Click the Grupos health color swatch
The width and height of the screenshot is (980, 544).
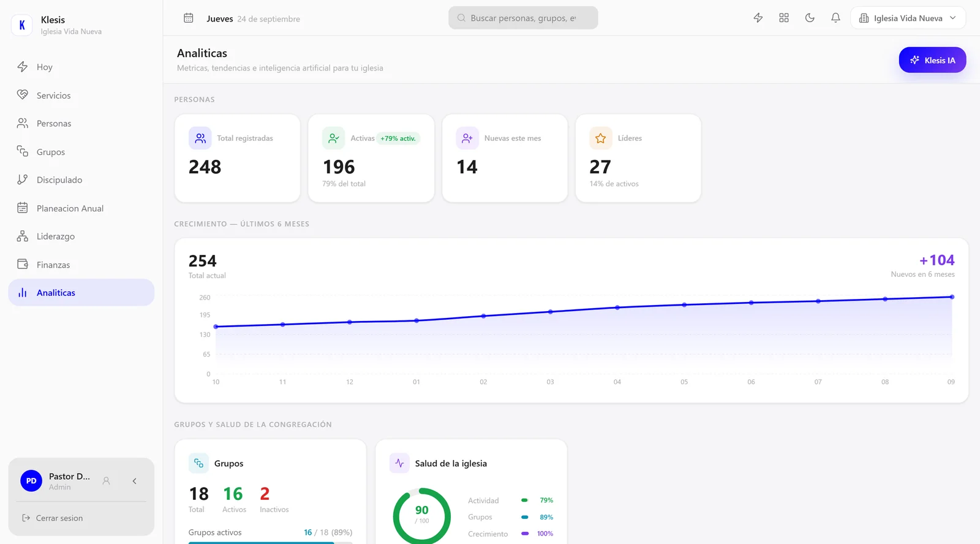[x=525, y=517]
